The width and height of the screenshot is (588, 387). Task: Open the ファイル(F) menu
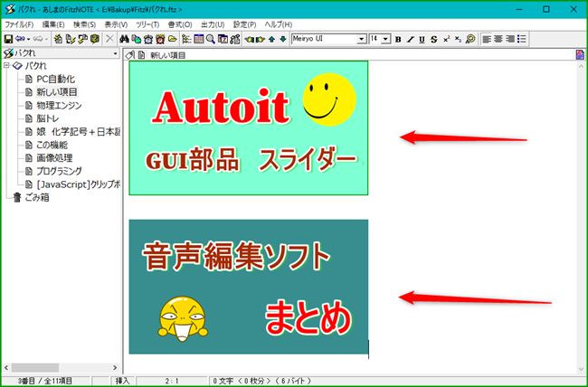tap(19, 24)
